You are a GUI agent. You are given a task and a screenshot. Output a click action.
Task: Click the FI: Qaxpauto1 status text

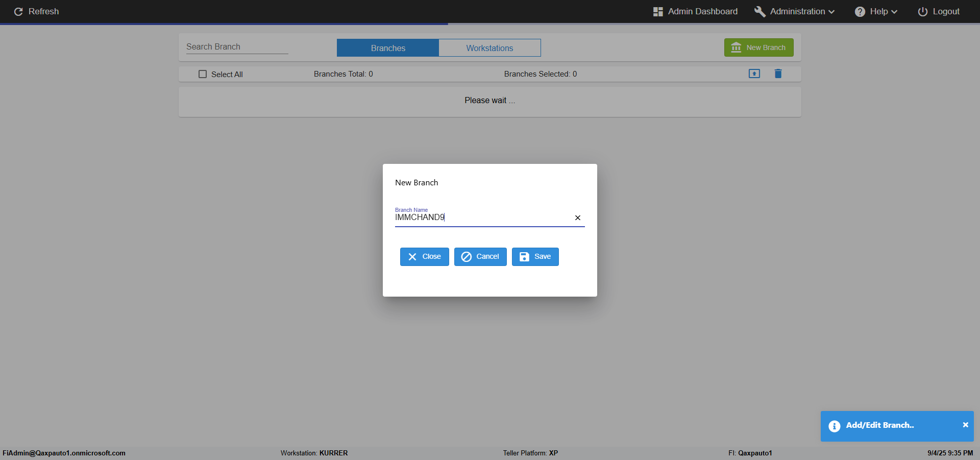pos(750,453)
